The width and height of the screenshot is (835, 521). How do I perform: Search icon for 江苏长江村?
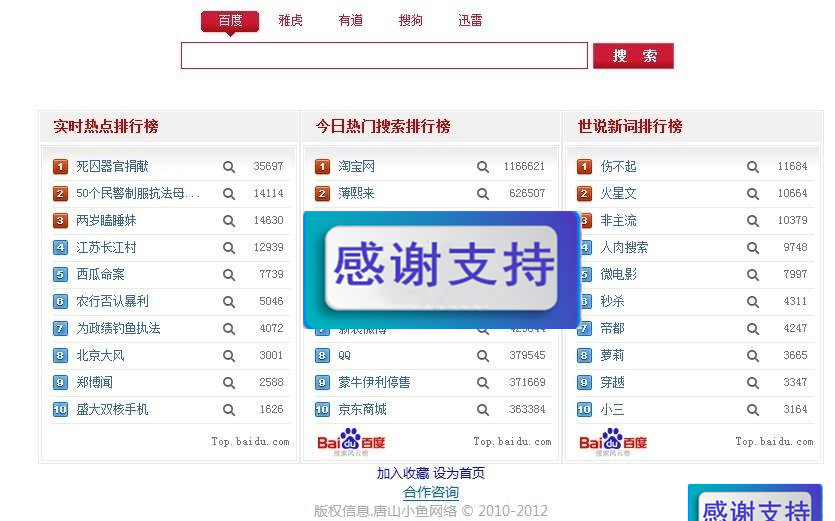pyautogui.click(x=229, y=248)
